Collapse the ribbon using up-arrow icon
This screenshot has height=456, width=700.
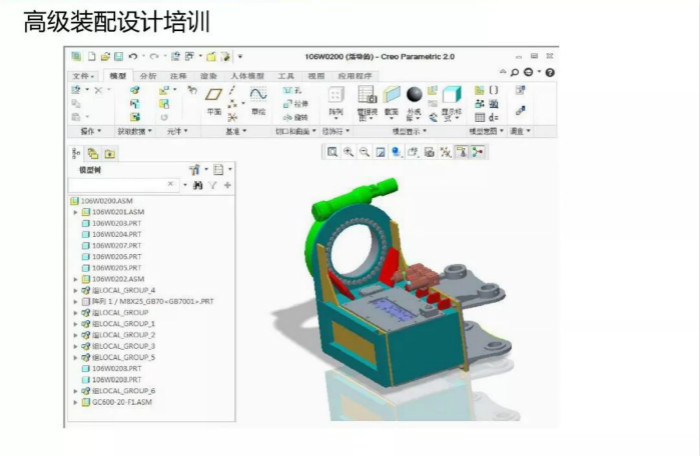click(503, 71)
